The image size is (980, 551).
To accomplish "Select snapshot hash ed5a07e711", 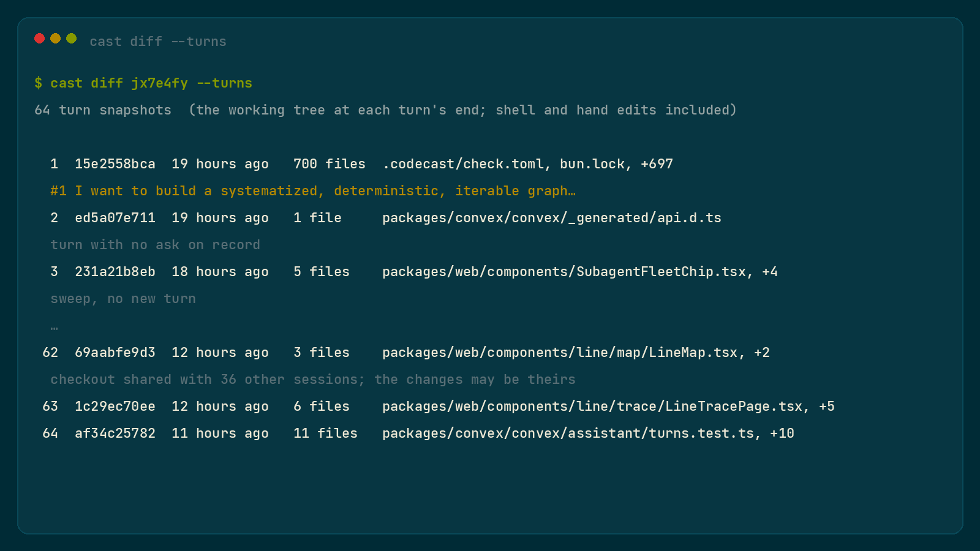I will pos(115,218).
